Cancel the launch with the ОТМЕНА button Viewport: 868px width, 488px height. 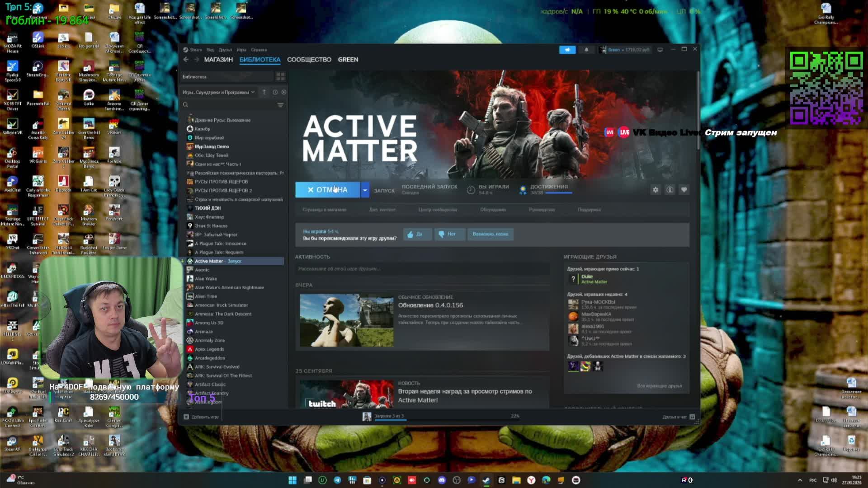point(327,190)
